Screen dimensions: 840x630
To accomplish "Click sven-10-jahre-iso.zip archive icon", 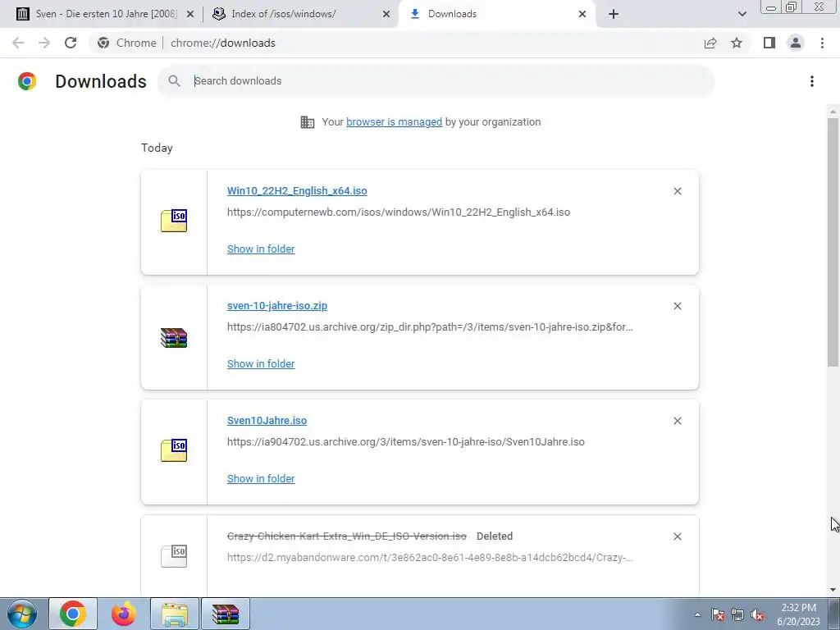I will point(174,337).
